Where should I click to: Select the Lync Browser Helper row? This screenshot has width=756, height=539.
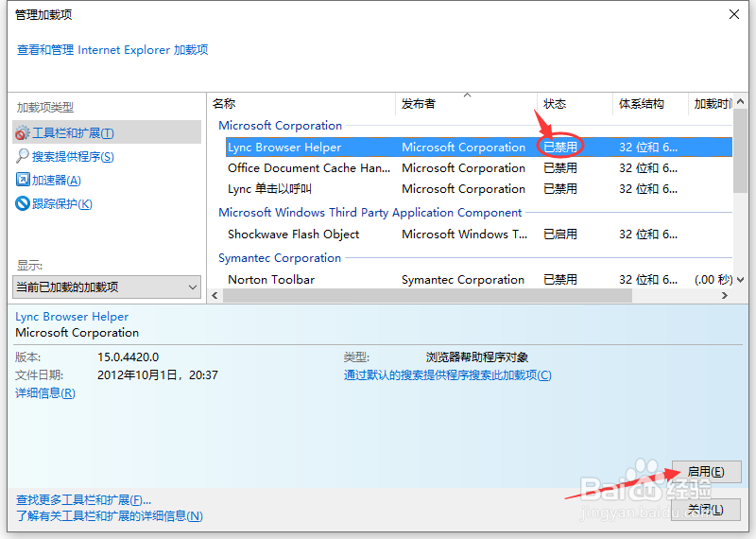coord(479,148)
